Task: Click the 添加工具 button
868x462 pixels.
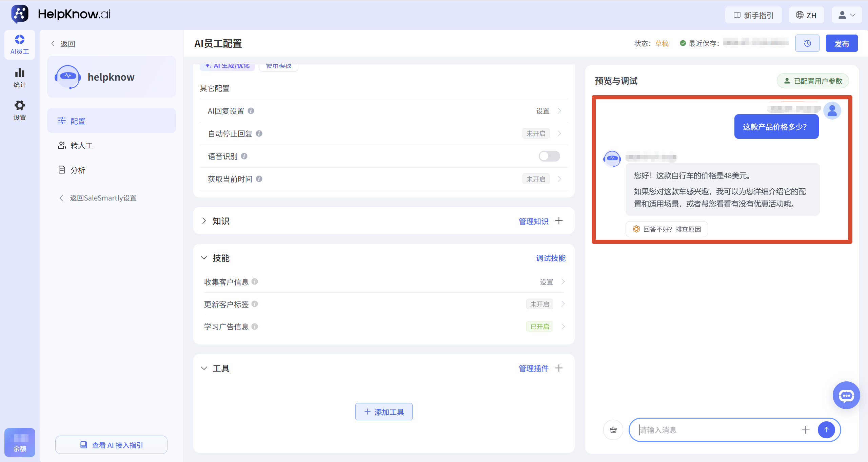Action: coord(384,412)
